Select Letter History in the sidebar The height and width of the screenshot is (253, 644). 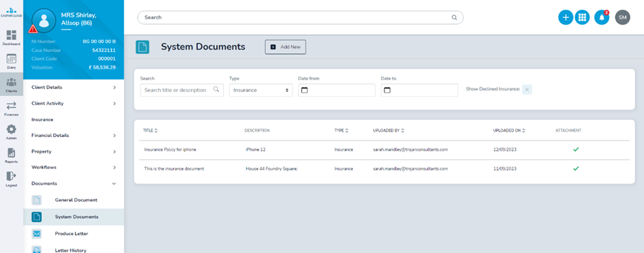71,250
